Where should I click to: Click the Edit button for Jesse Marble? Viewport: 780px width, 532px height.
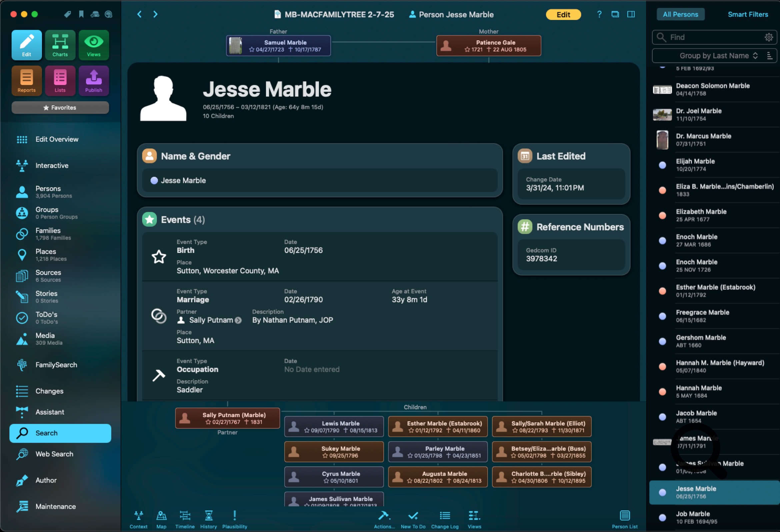tap(563, 14)
